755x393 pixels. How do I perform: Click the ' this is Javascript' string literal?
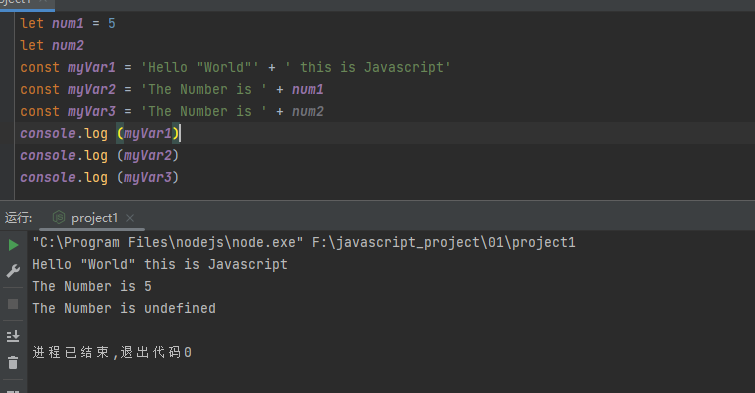pos(368,67)
